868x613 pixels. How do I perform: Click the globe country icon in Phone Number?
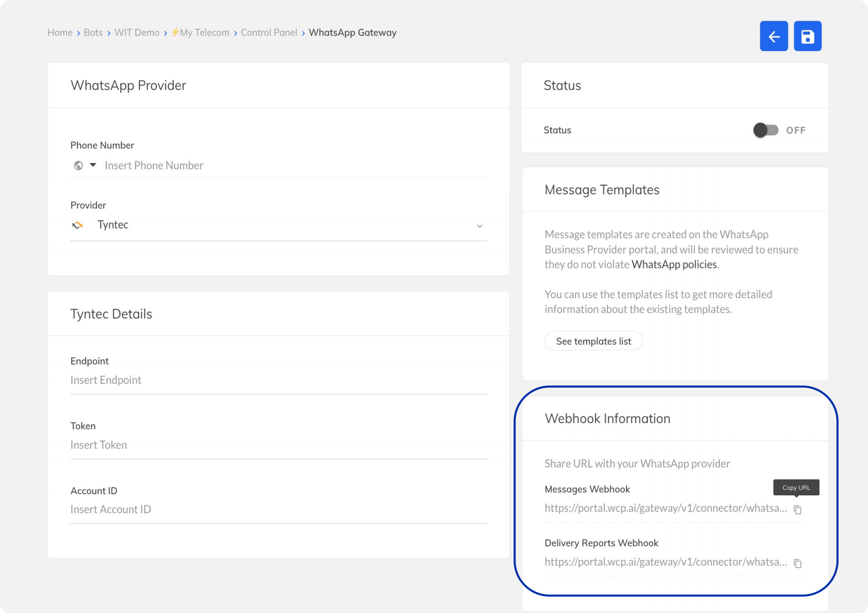[x=78, y=166]
